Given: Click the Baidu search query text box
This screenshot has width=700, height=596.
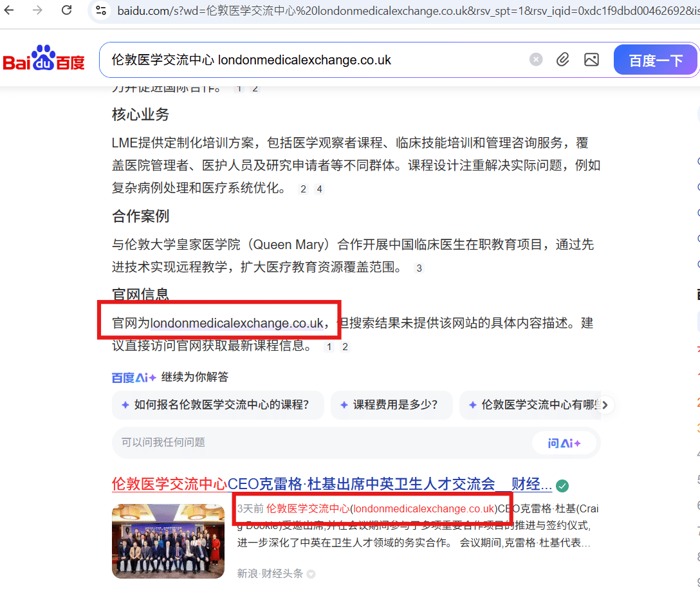Looking at the screenshot, I should pos(315,60).
